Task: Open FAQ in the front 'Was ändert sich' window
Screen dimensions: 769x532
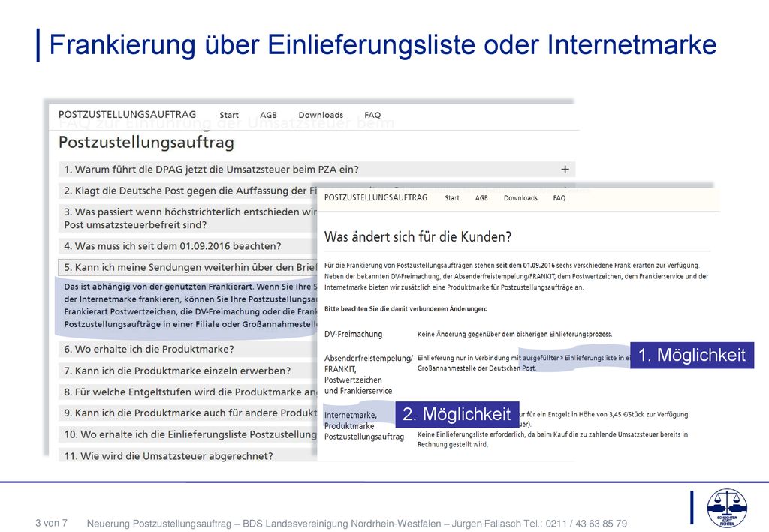Action: pos(559,198)
